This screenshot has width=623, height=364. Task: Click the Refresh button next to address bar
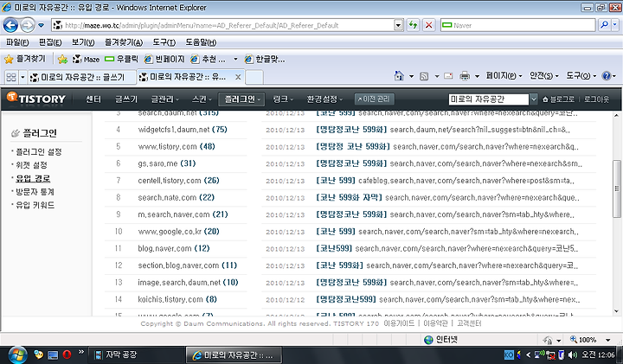click(414, 25)
